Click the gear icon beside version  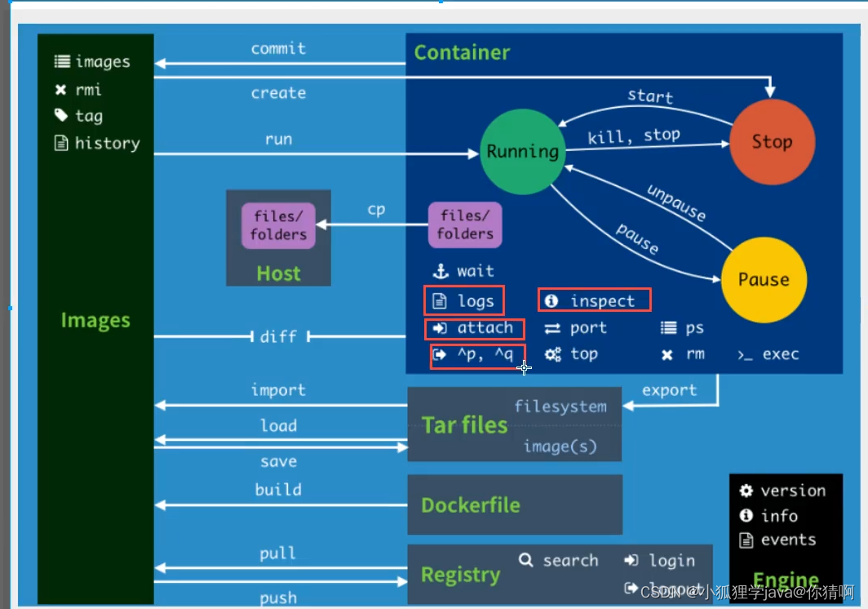pyautogui.click(x=746, y=491)
